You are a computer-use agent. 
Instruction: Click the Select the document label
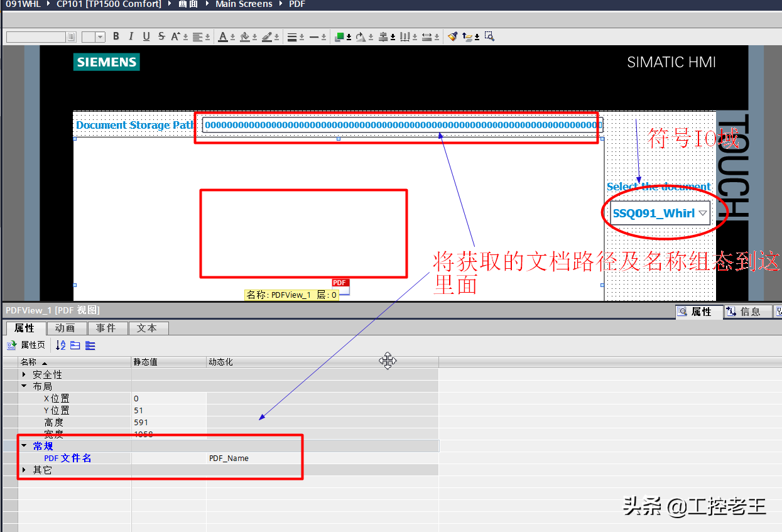(x=659, y=187)
